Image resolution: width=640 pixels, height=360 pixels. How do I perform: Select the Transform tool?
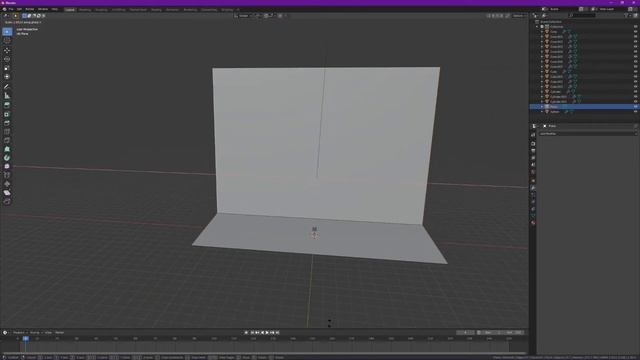(7, 76)
